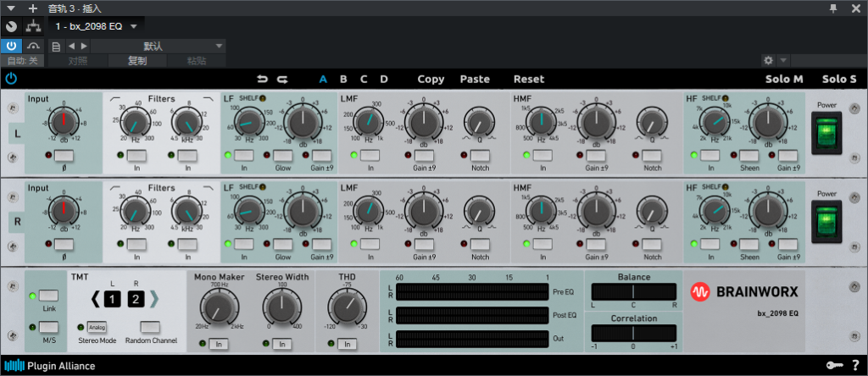Click the Reset button
This screenshot has height=376, width=868.
529,79
